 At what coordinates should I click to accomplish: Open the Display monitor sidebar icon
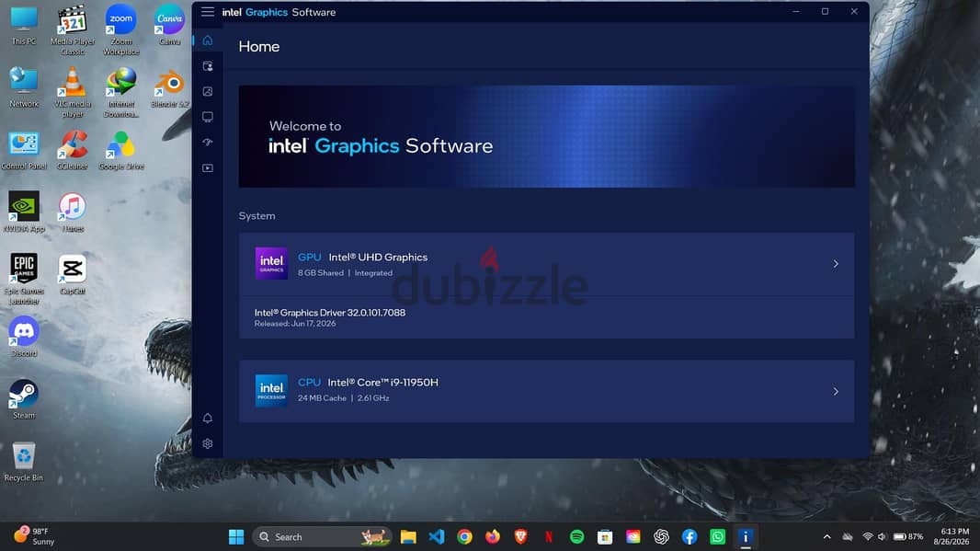[x=208, y=117]
